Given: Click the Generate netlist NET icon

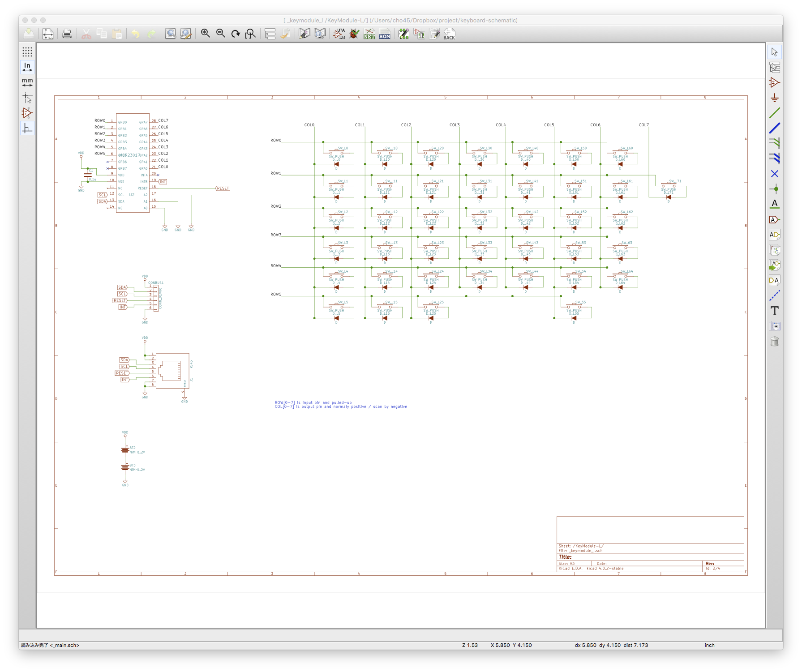Looking at the screenshot, I should [369, 34].
